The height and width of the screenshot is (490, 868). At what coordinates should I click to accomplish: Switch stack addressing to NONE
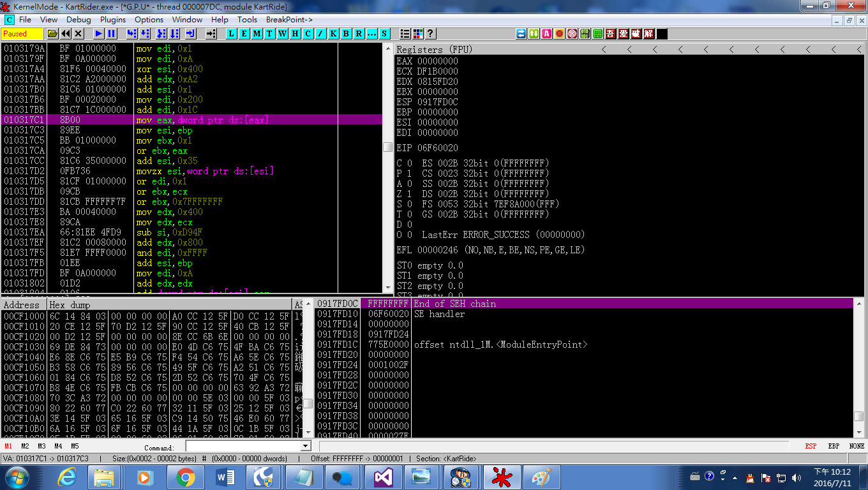(x=857, y=446)
